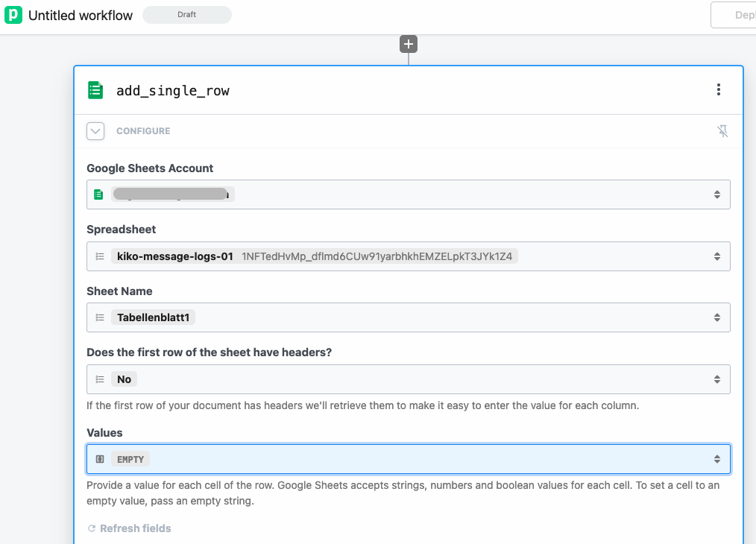Click the No value chip
This screenshot has height=544, width=756.
[125, 379]
